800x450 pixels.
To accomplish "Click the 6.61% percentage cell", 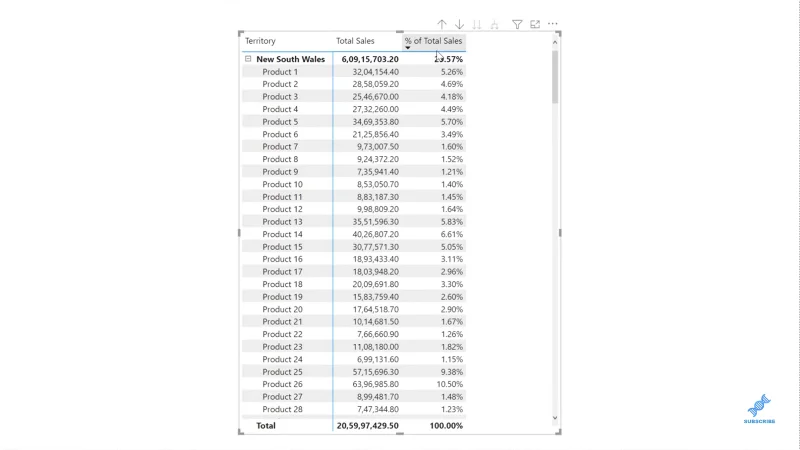I will click(452, 234).
